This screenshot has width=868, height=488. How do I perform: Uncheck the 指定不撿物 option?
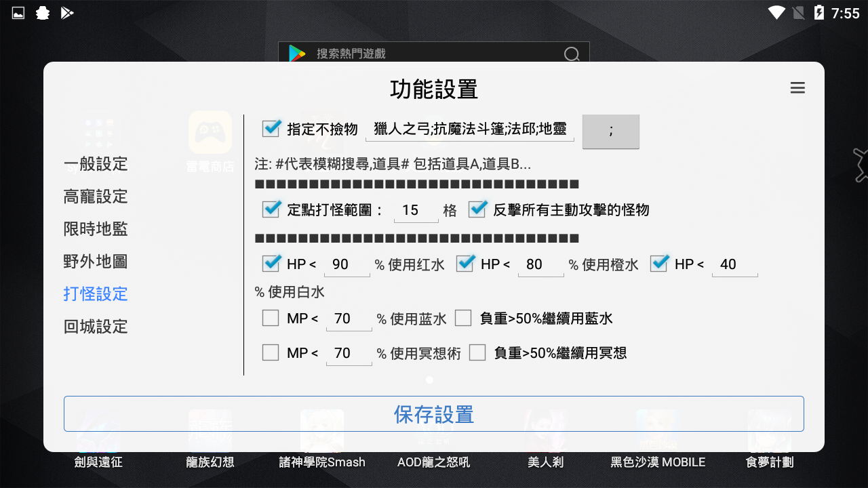click(271, 129)
